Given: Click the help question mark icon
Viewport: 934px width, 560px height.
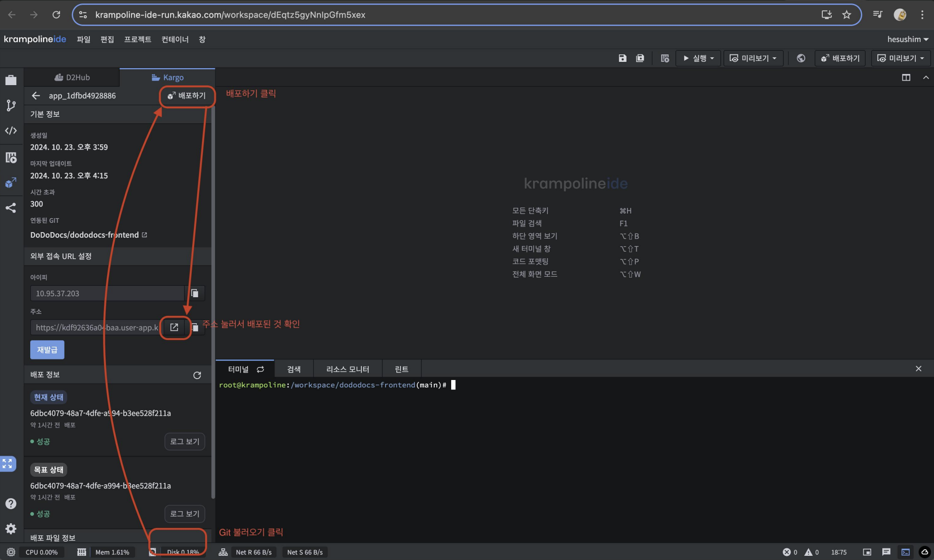Looking at the screenshot, I should click(11, 504).
